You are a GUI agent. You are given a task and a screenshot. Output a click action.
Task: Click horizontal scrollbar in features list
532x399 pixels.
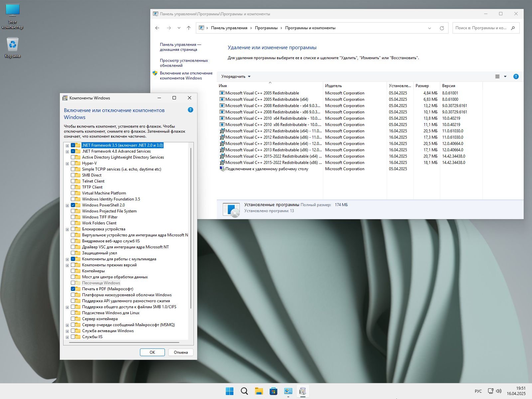[x=125, y=342]
